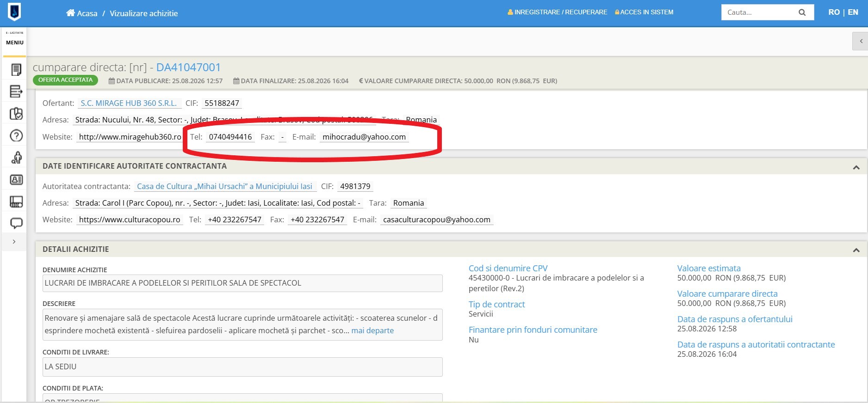Viewport: 868px width, 403px height.
Task: Click Vizualizare achizitie breadcrumb
Action: (143, 13)
